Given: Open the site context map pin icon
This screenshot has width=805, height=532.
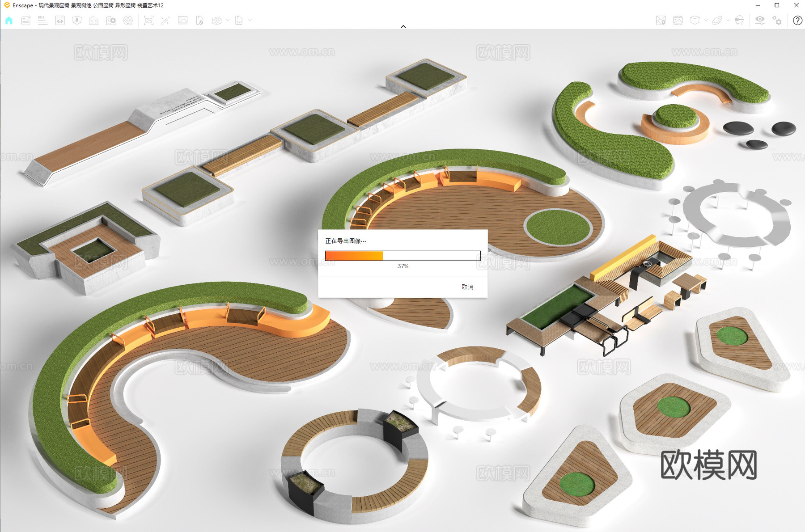Looking at the screenshot, I should 661,20.
